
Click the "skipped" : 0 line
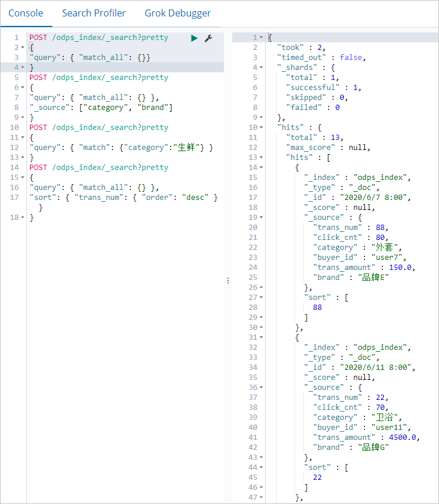pos(317,98)
